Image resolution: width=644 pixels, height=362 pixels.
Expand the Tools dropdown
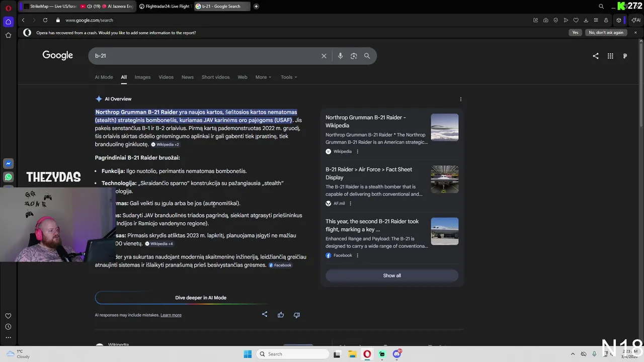[289, 77]
